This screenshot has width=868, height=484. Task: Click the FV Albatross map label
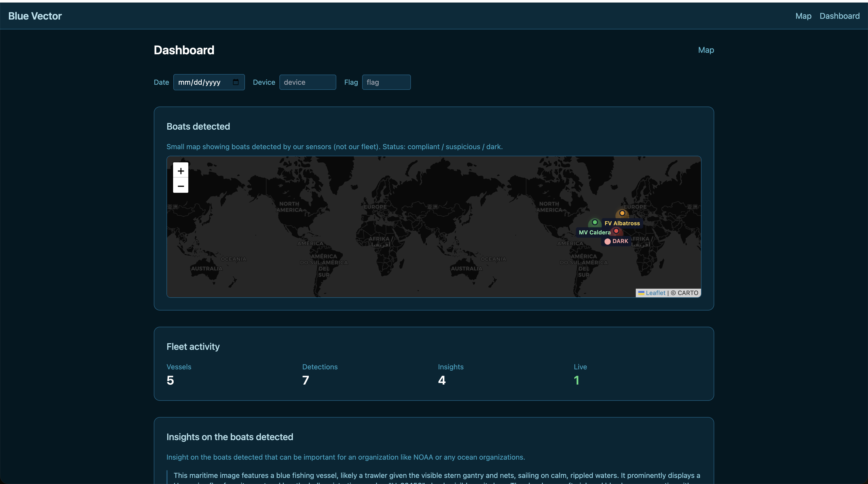point(622,223)
